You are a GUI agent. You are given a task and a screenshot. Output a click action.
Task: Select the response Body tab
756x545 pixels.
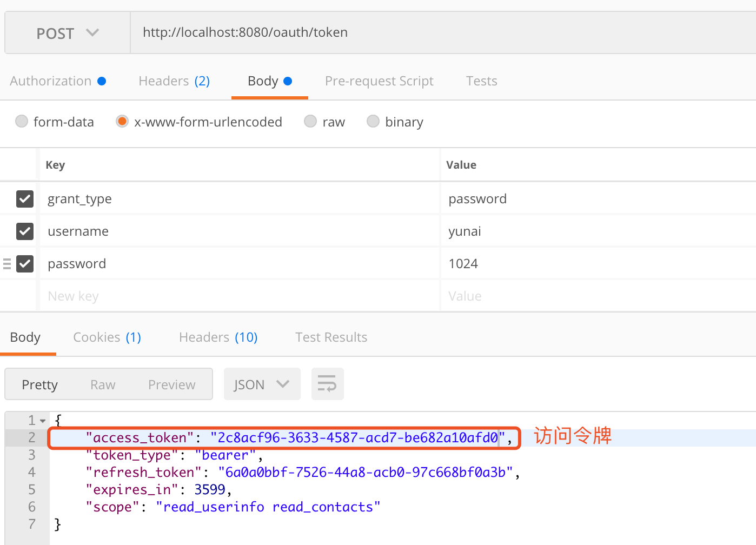pos(25,337)
